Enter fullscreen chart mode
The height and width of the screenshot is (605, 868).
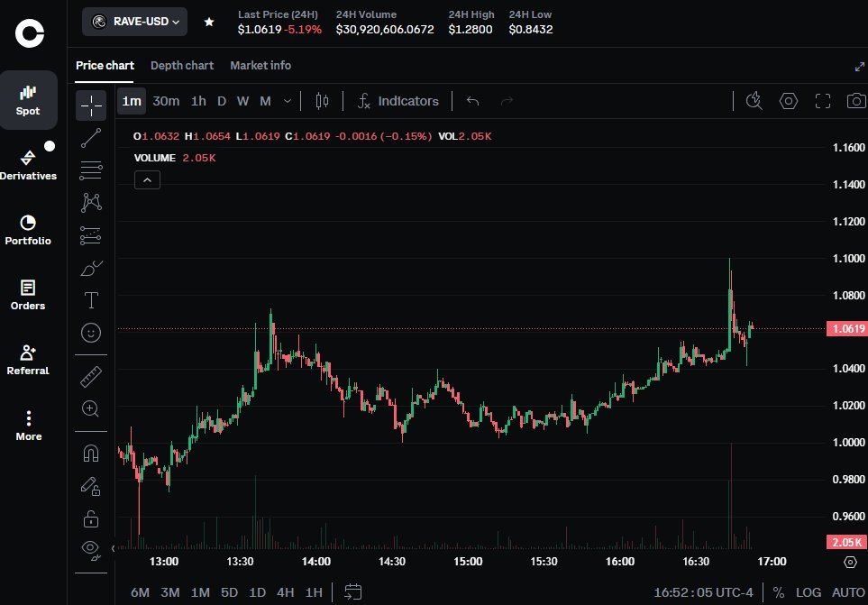tap(823, 101)
